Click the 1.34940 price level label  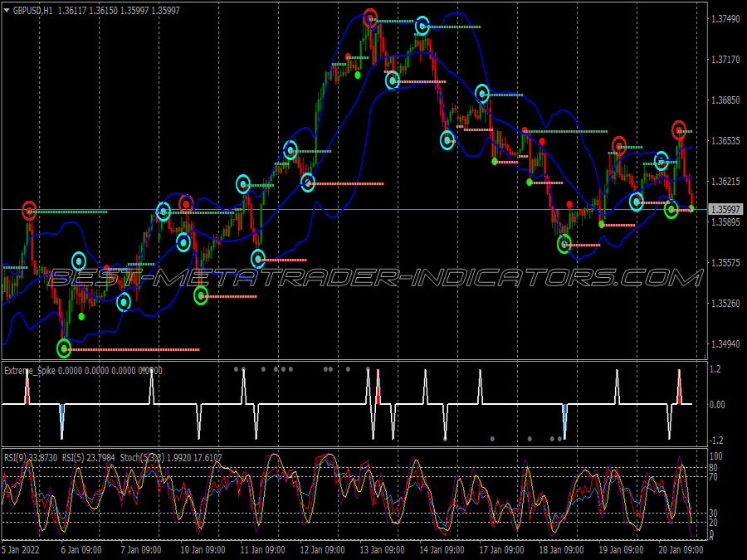tap(725, 343)
